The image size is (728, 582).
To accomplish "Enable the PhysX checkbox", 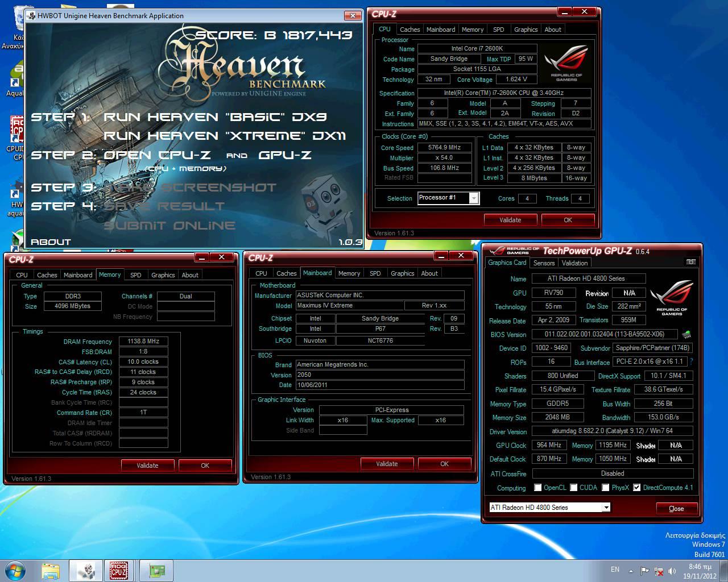I will 606,488.
